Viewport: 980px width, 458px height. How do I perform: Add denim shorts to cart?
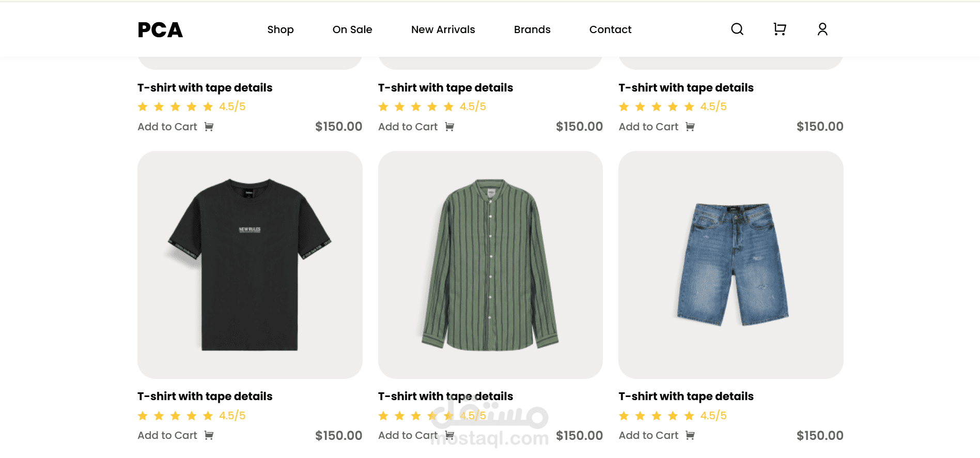click(x=648, y=436)
